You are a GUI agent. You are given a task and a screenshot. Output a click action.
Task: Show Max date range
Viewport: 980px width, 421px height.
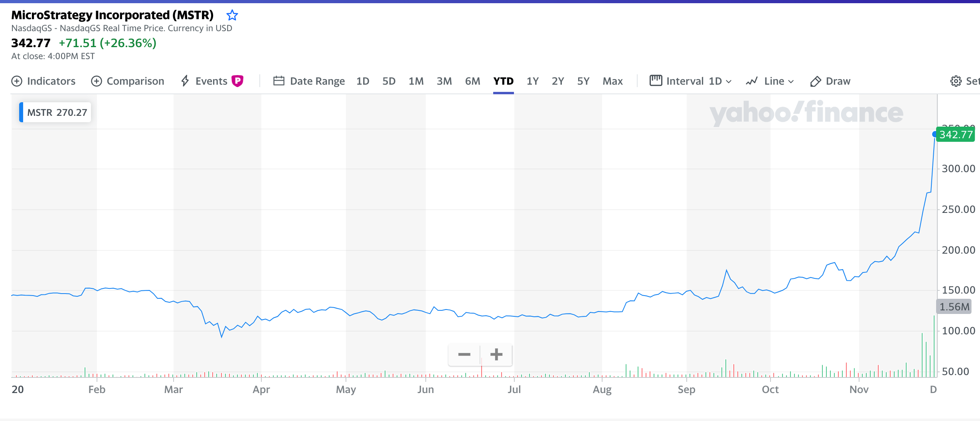[613, 81]
